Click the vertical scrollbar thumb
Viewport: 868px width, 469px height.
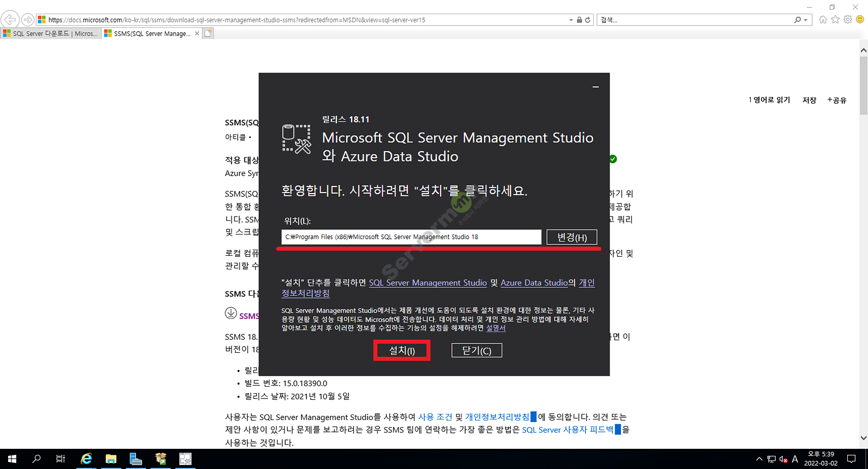(863, 85)
